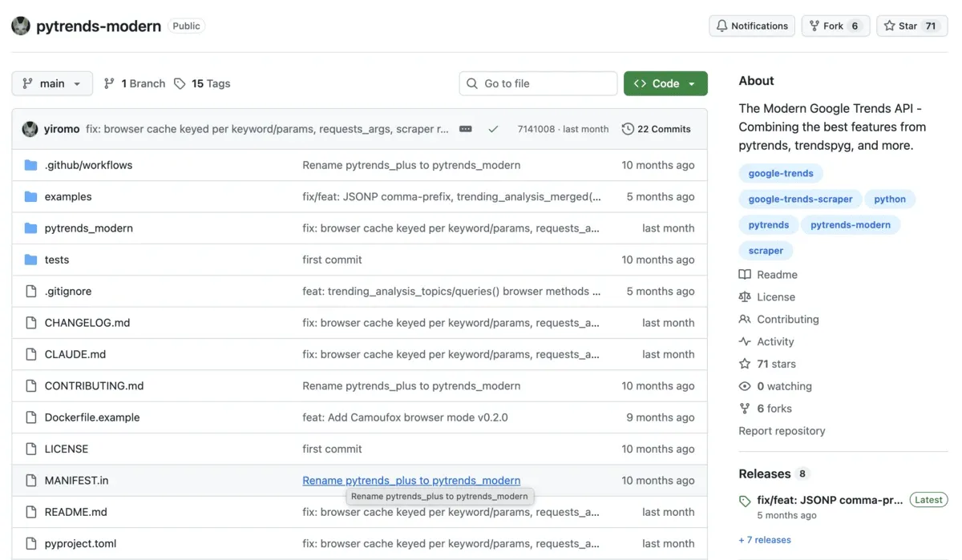
Task: Expand commit message via ellipsis icon
Action: point(465,129)
